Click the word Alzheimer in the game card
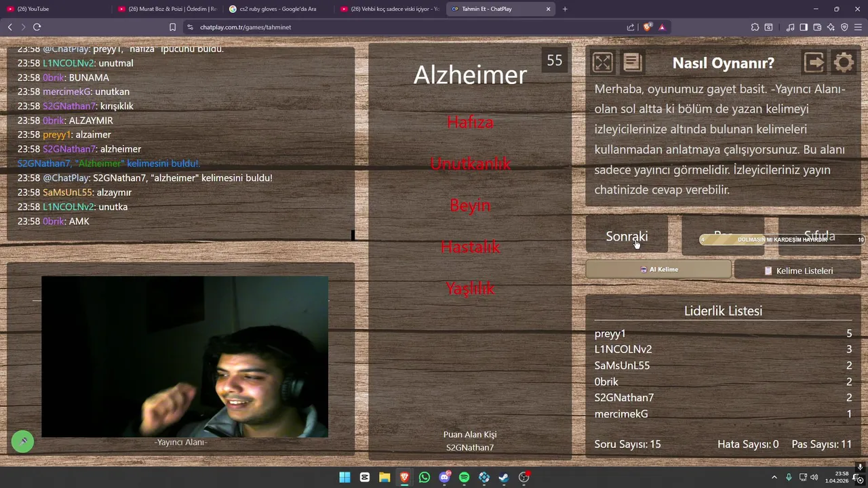868x488 pixels. 470,75
